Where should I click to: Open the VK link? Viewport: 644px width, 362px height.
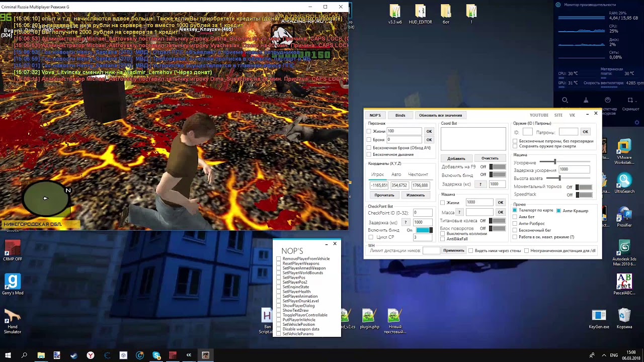(x=572, y=115)
